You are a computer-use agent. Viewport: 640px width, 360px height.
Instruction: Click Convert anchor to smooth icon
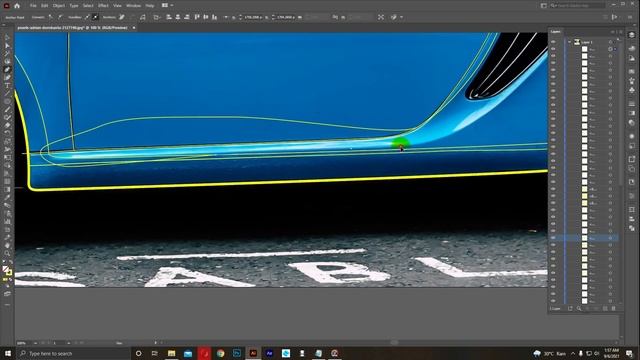click(x=60, y=17)
